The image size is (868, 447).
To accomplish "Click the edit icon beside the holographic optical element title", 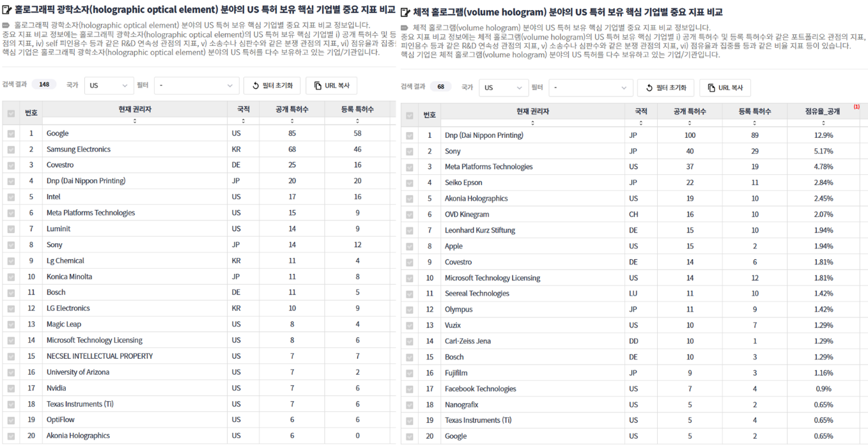I will (7, 10).
